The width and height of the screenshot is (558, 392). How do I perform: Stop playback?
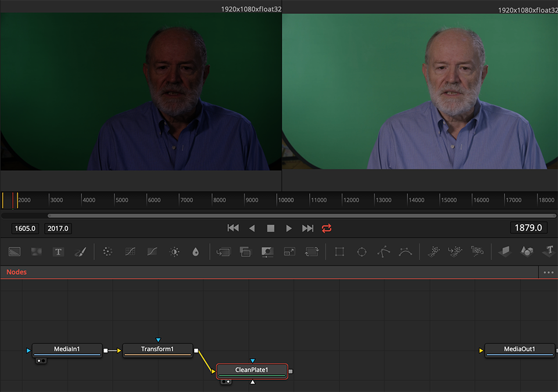coord(270,228)
